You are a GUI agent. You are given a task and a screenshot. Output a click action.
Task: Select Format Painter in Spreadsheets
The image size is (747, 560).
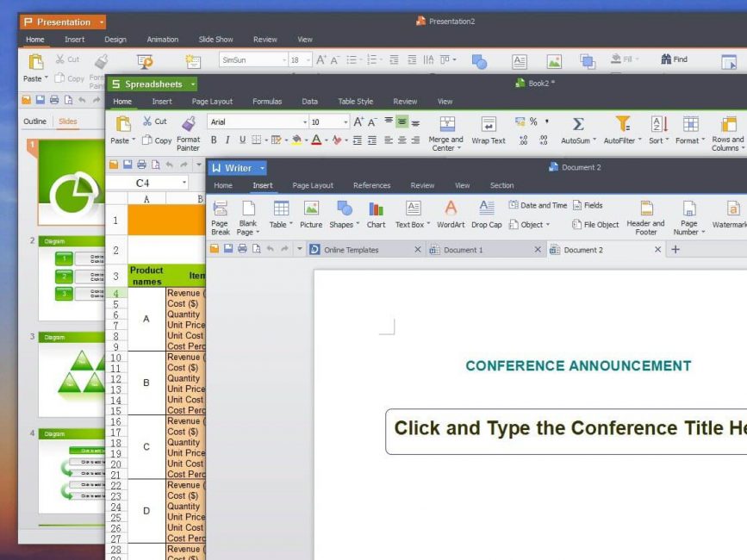pos(188,134)
